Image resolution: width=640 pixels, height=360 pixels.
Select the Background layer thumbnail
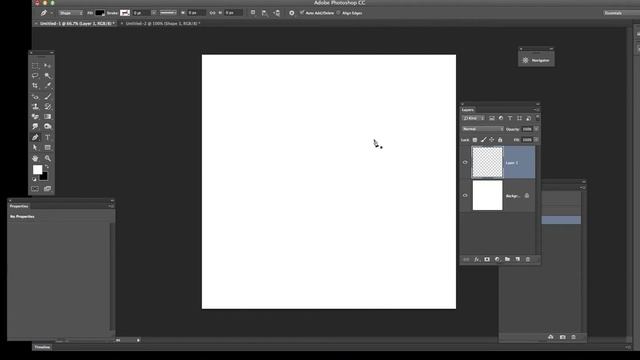[487, 196]
